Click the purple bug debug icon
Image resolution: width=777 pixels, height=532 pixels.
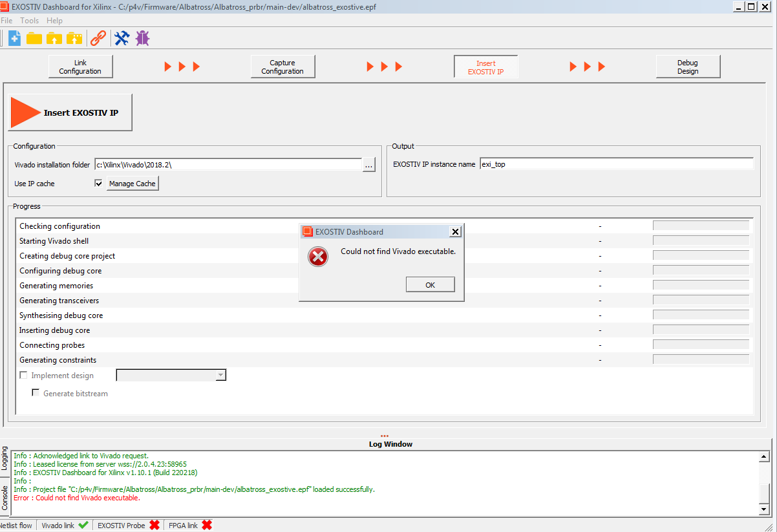pos(142,38)
